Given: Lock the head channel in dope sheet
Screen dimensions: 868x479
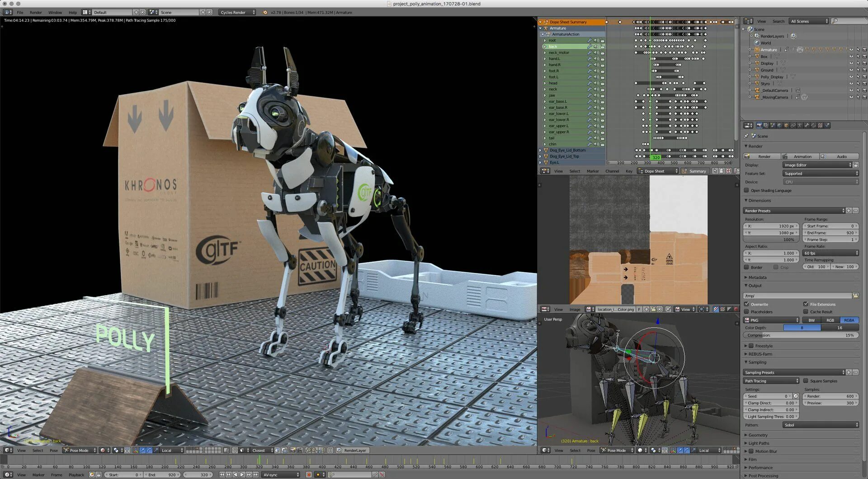Looking at the screenshot, I should (x=603, y=83).
